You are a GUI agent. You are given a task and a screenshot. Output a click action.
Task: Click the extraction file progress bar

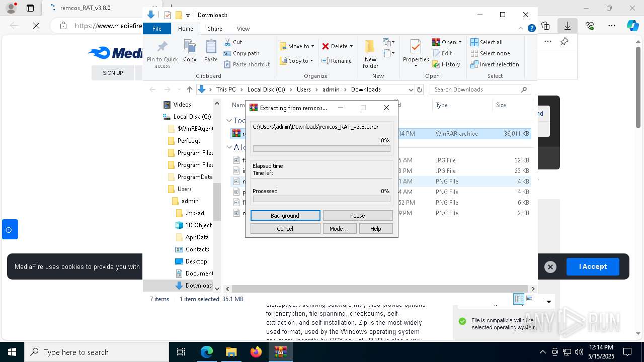click(321, 149)
